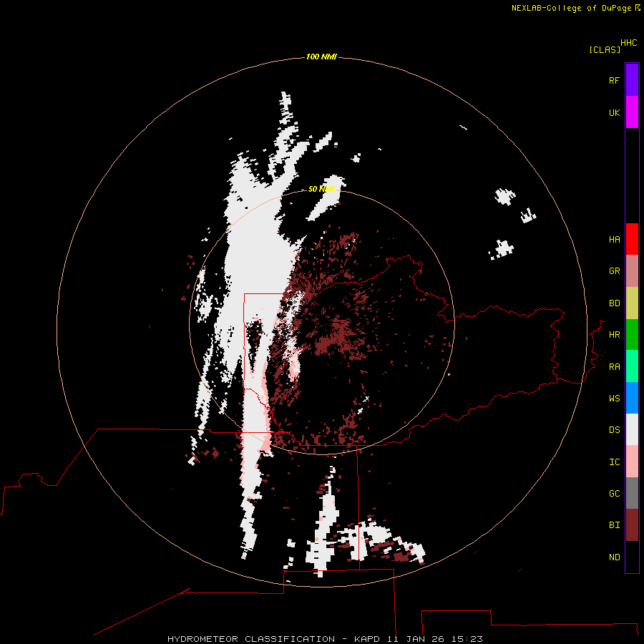Click the ND black legend swatch
Screen dimensions: 644x644
[632, 557]
